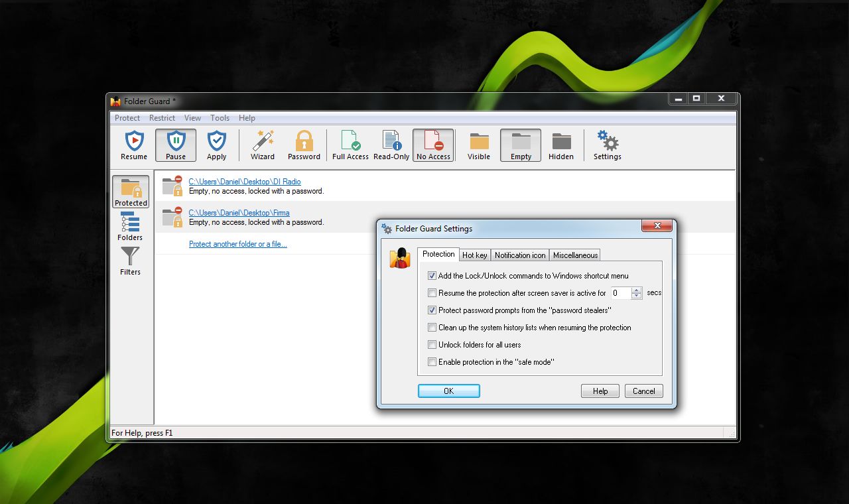Set folder visibility to Visible
The width and height of the screenshot is (849, 504).
[479, 145]
